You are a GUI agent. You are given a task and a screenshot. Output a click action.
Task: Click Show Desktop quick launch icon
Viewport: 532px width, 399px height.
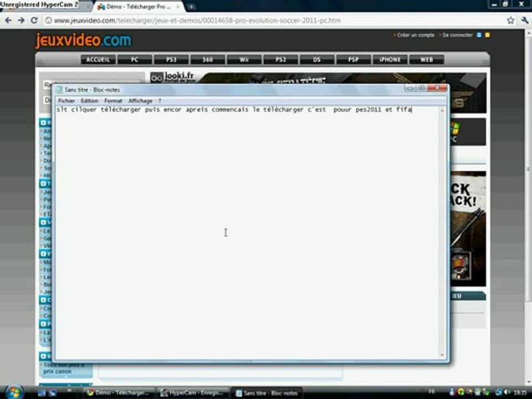coord(42,393)
